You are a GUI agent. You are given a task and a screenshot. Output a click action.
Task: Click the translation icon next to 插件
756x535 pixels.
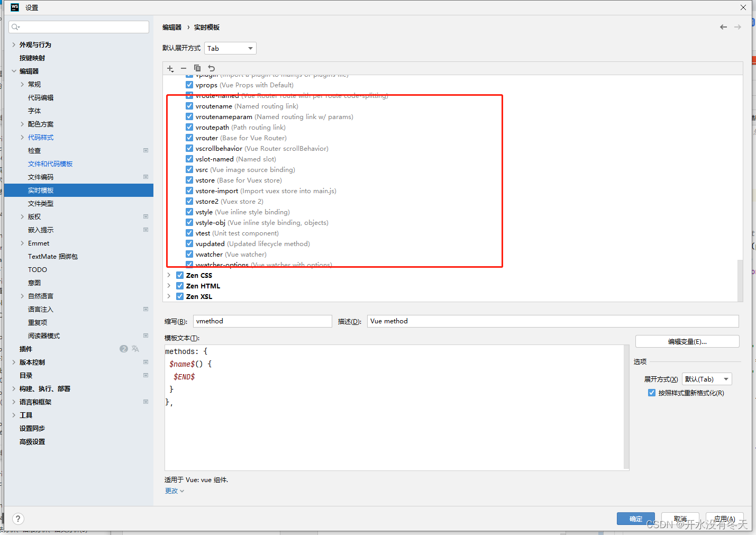[x=135, y=349]
